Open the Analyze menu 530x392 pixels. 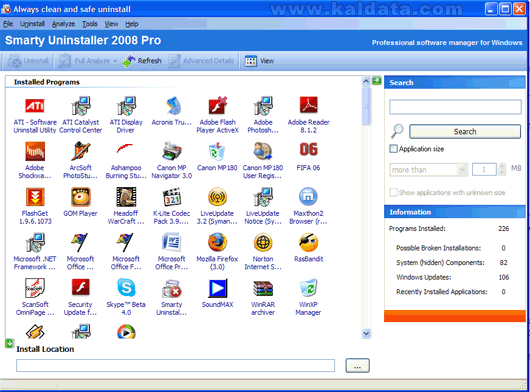(64, 24)
